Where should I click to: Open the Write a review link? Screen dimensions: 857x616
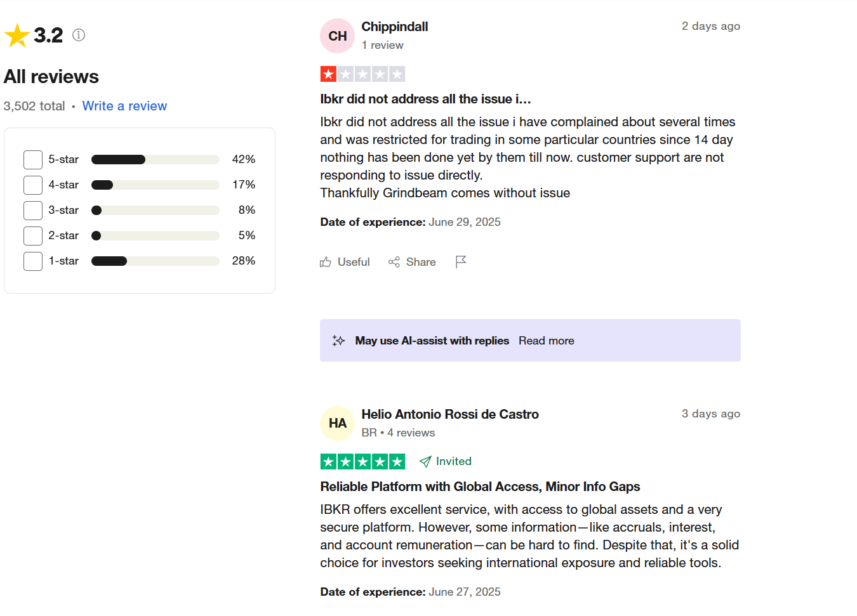124,106
